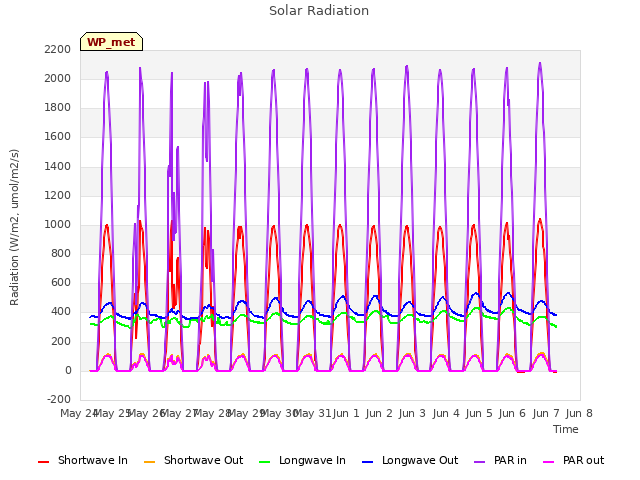Click the Jun 3 x-axis date label
This screenshot has width=640, height=480.
[412, 413]
